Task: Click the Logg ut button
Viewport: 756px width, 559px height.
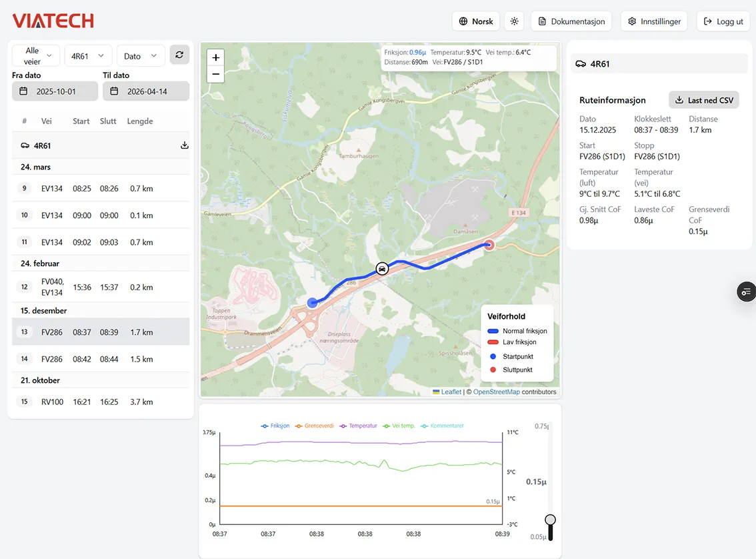Action: point(723,21)
